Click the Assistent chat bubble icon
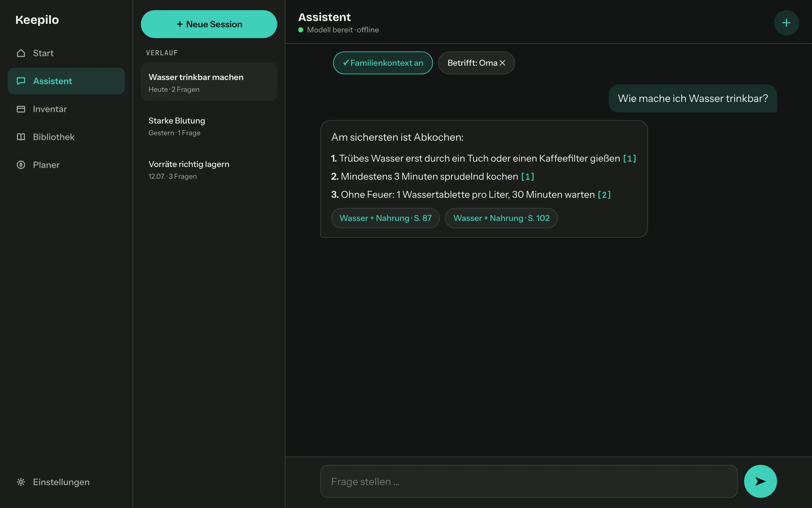 (x=21, y=81)
